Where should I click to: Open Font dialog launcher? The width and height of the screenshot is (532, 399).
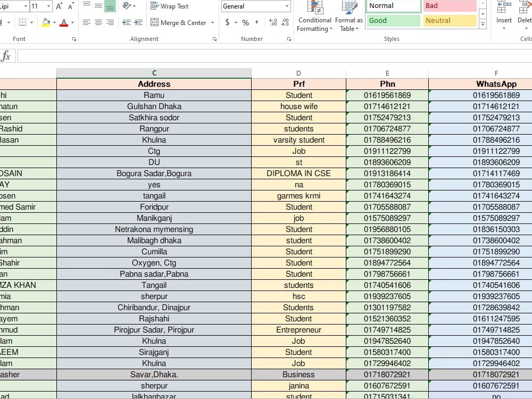(74, 39)
